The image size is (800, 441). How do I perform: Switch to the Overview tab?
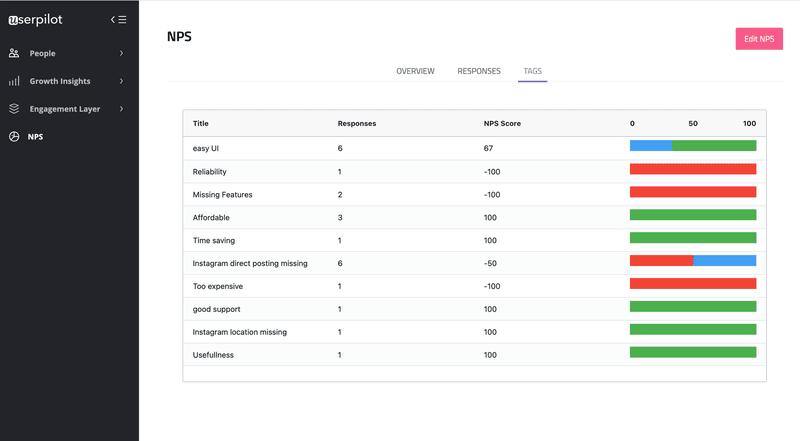pyautogui.click(x=415, y=71)
